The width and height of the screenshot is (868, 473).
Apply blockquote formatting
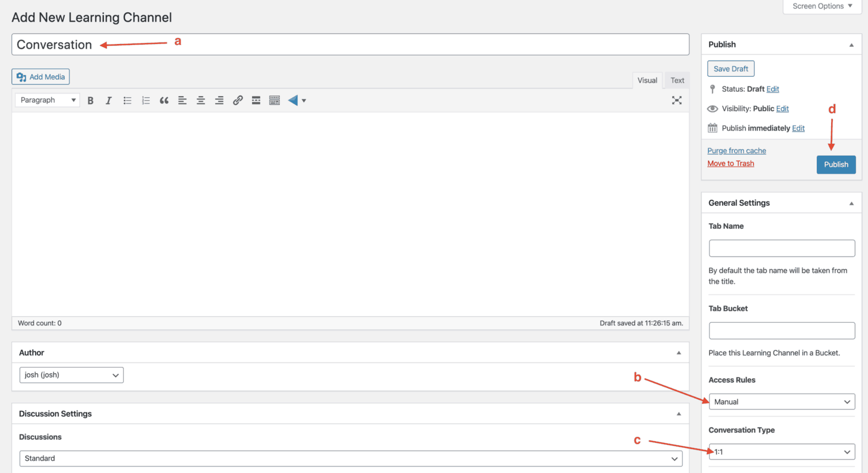[x=164, y=100]
